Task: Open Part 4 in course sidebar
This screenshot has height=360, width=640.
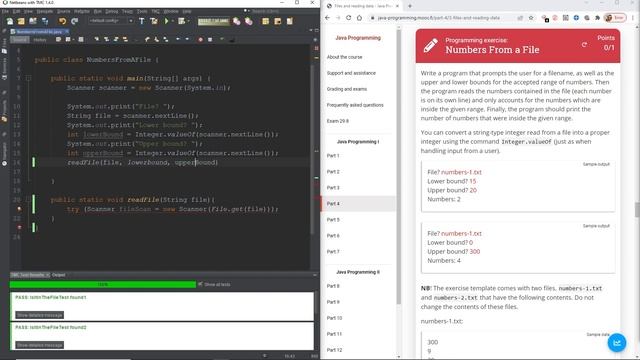Action: (x=359, y=204)
